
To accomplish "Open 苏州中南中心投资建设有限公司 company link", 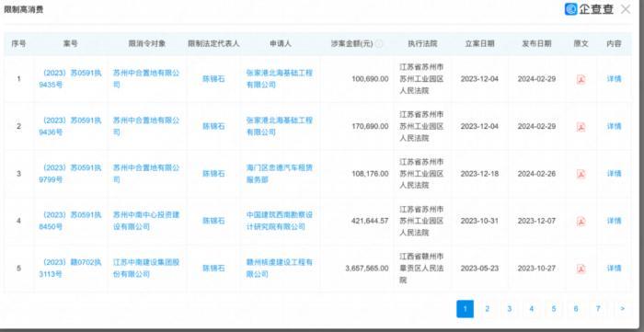I will [146, 221].
